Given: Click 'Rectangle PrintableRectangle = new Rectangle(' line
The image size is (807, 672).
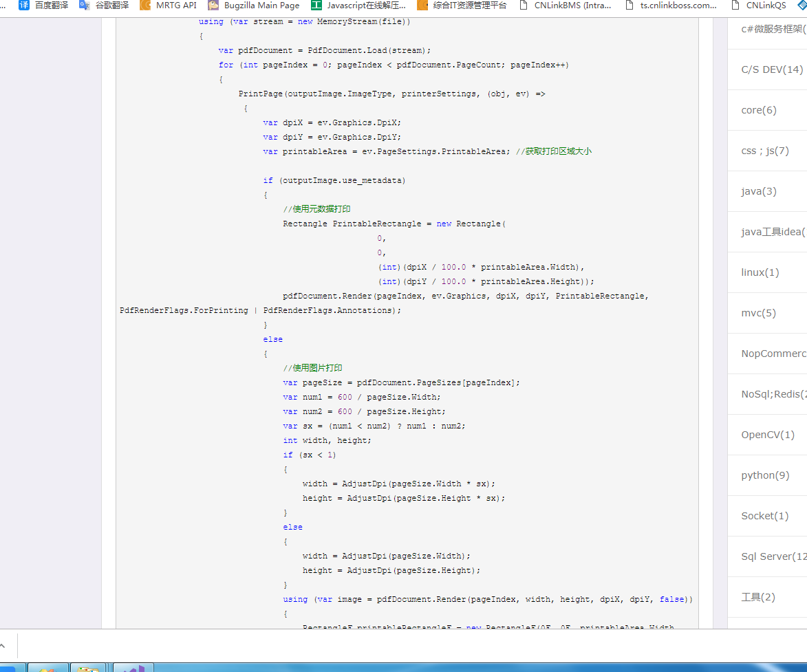Looking at the screenshot, I should pyautogui.click(x=394, y=224).
